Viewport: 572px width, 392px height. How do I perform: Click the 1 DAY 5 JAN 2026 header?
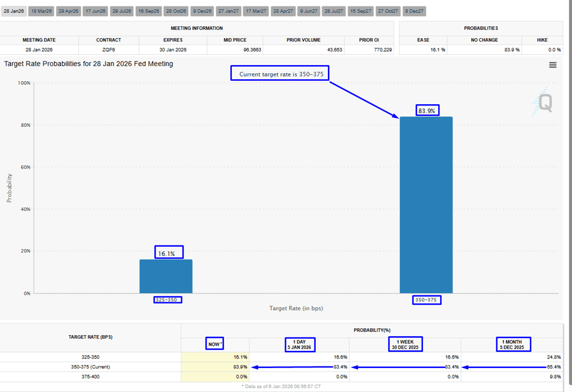pos(300,345)
